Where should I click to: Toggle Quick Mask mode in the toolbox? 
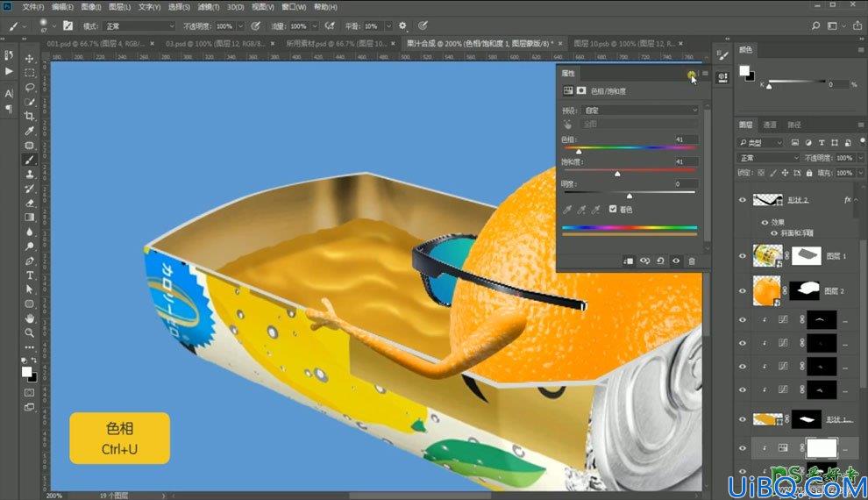[29, 393]
